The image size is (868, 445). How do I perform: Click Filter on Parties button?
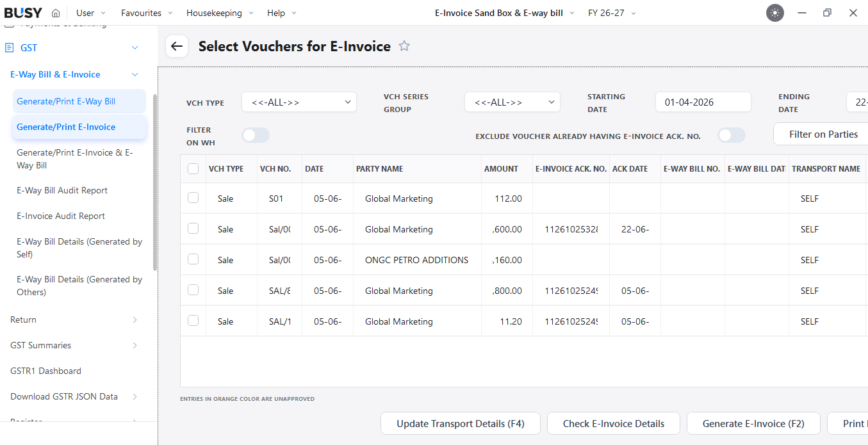(x=821, y=134)
